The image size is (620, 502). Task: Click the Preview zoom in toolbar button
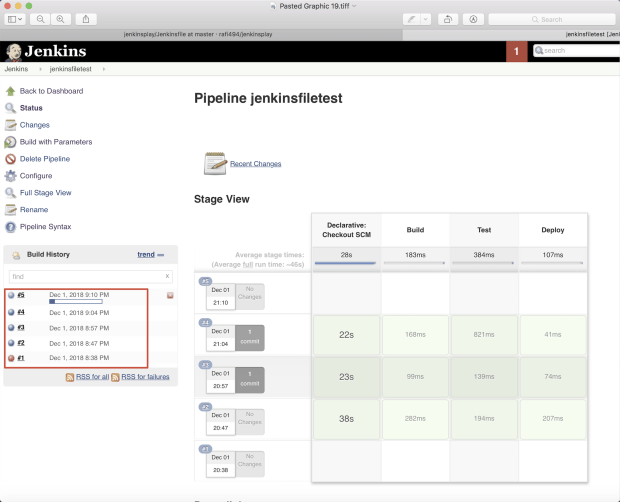click(x=60, y=19)
